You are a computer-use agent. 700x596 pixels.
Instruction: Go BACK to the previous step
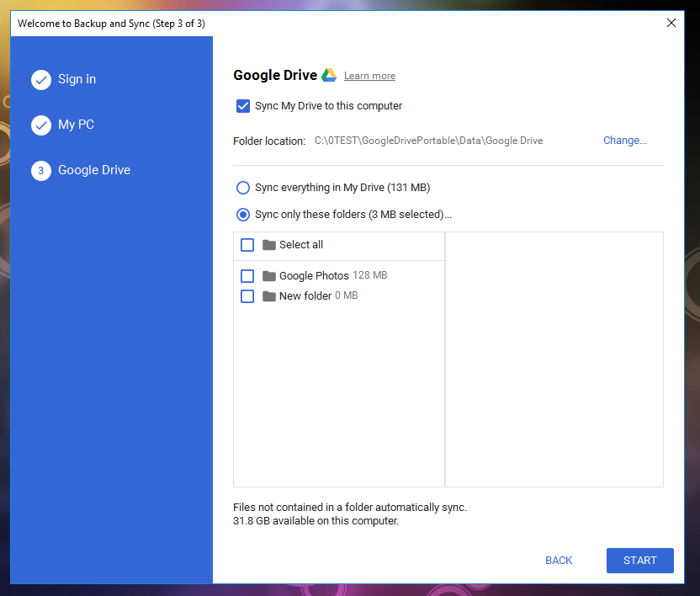[x=559, y=561]
